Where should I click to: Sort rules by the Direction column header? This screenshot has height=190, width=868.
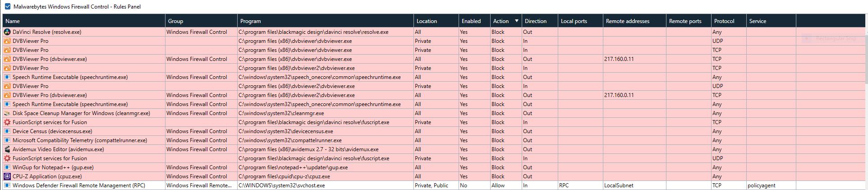click(540, 21)
